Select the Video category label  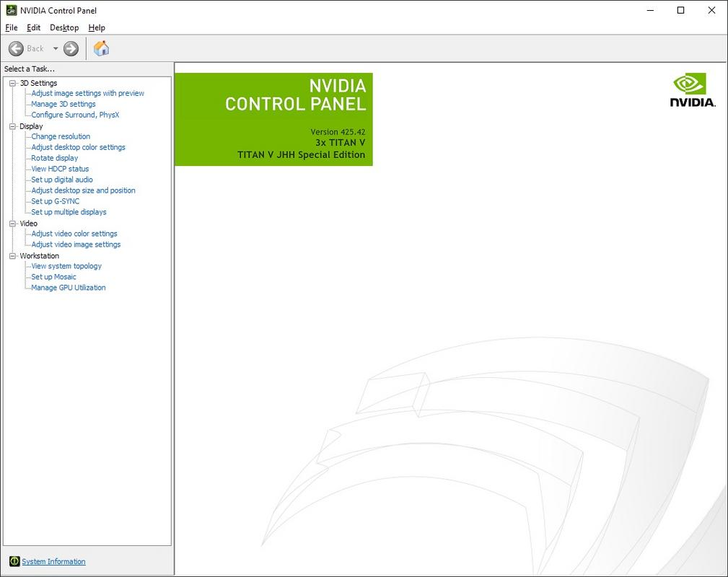(x=28, y=224)
